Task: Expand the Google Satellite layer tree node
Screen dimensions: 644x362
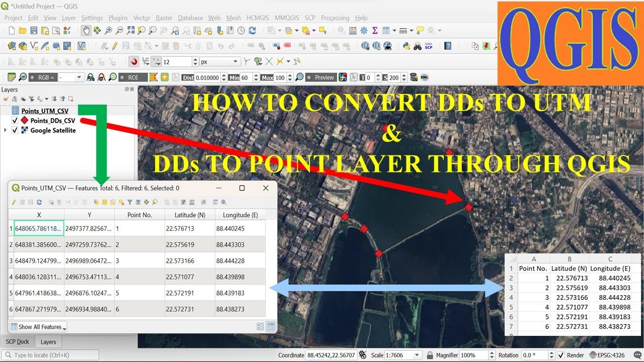Action: (6, 130)
